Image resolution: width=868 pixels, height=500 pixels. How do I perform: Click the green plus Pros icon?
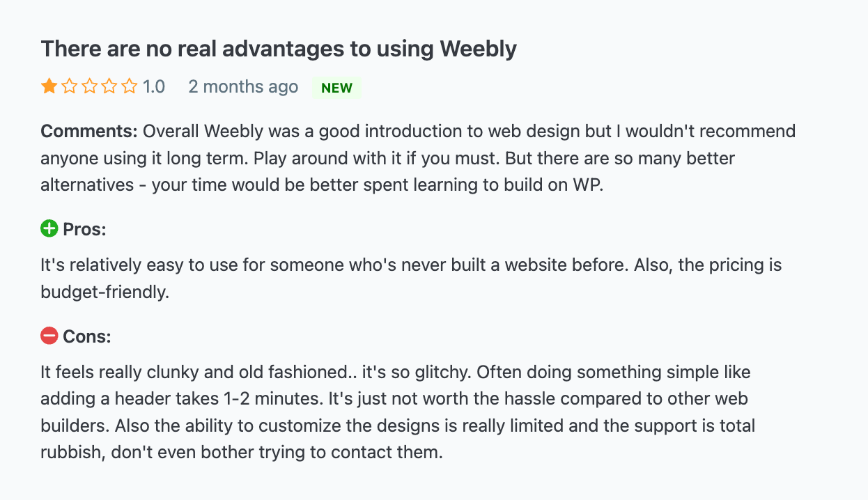click(x=49, y=228)
